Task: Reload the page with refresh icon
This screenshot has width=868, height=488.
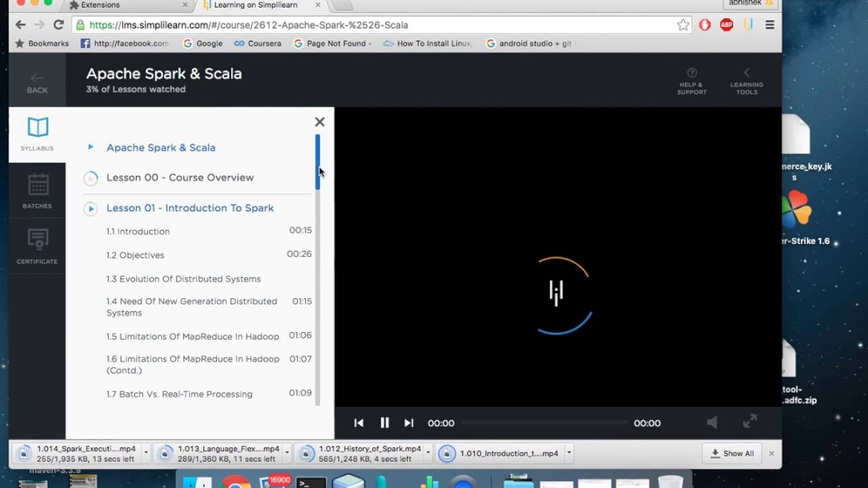Action: (58, 25)
